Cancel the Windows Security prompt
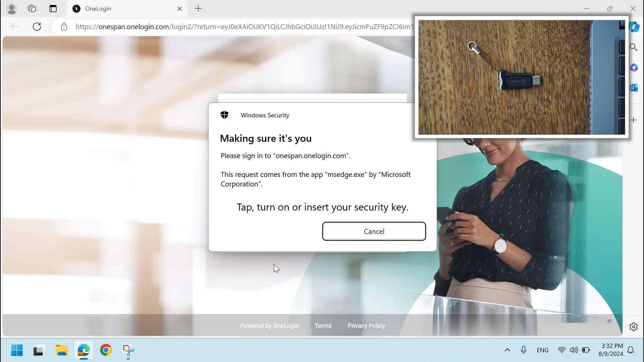The image size is (644, 362). tap(374, 231)
